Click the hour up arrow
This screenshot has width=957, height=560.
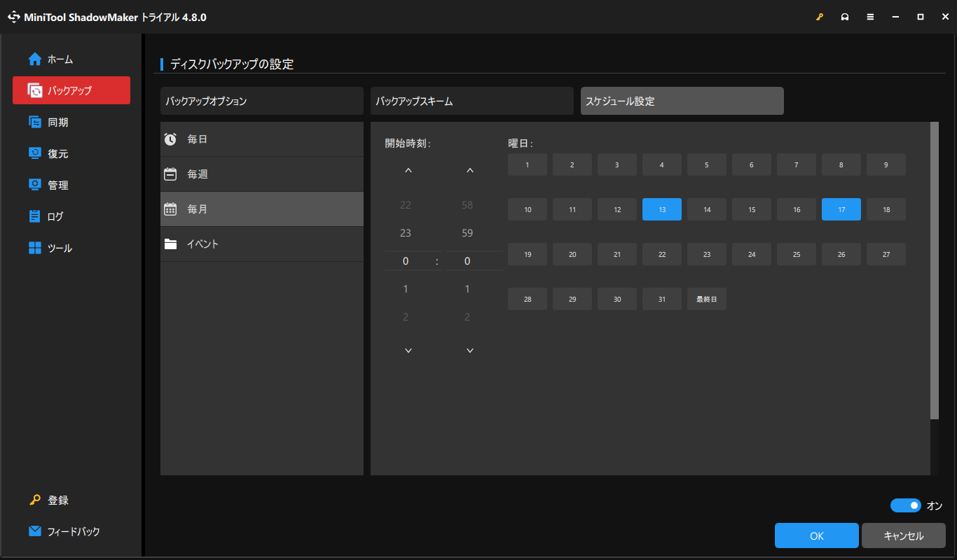click(408, 170)
